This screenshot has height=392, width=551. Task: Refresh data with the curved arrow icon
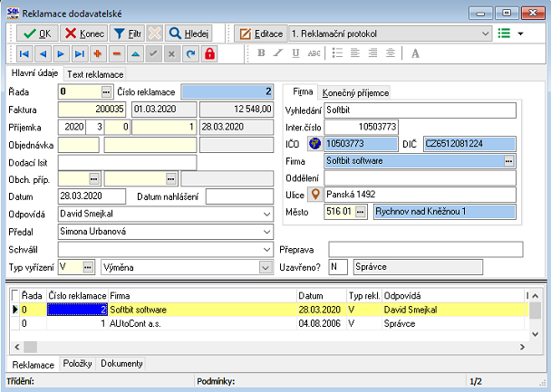tap(190, 54)
